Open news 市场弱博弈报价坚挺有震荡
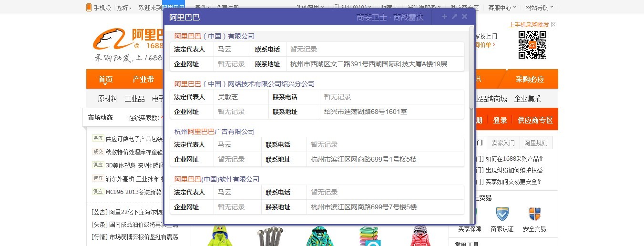Screen dimensions: 644x246 click(143, 237)
